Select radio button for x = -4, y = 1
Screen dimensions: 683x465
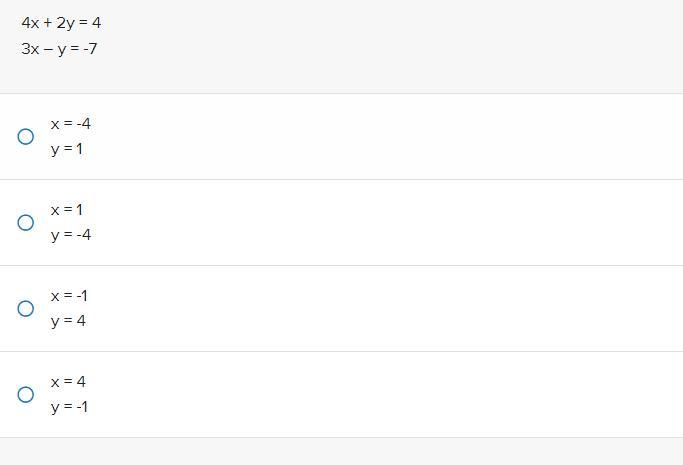tap(26, 137)
